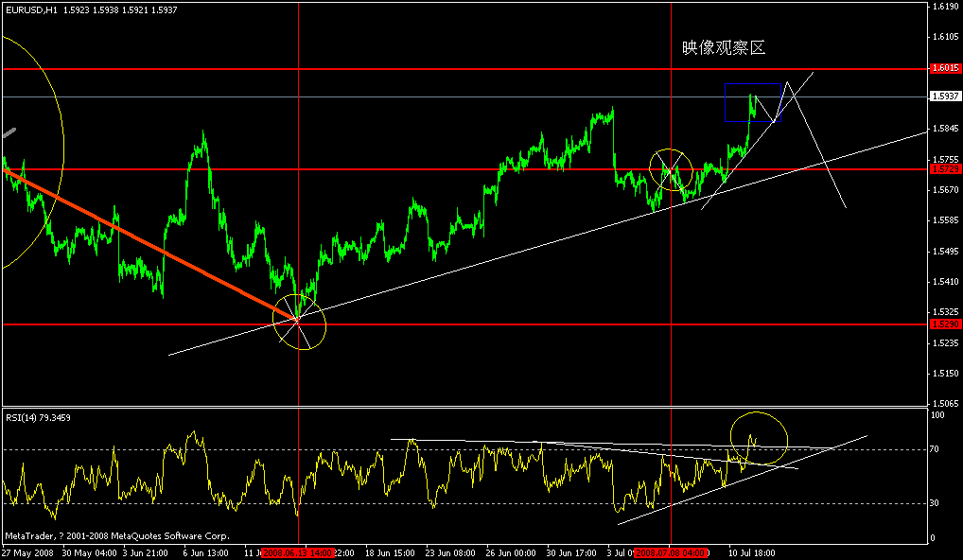963x560 pixels.
Task: Click the 23 Jun 08:00 time label
Action: [x=452, y=552]
